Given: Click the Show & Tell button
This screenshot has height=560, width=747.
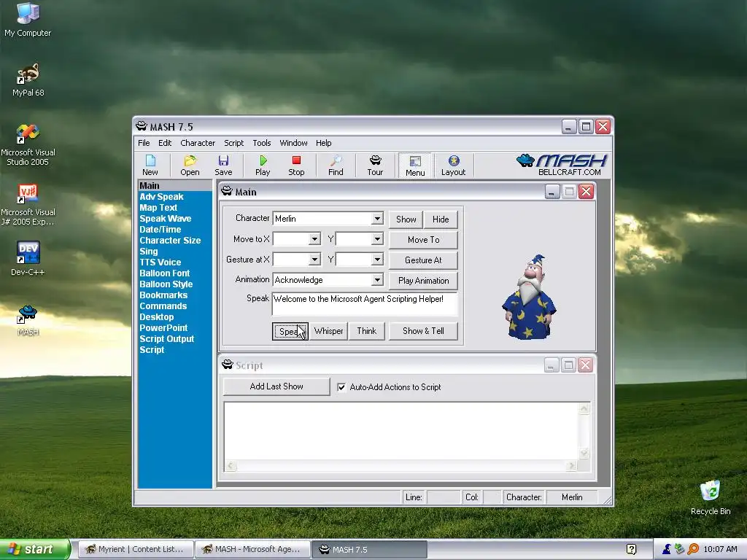Looking at the screenshot, I should 424,331.
